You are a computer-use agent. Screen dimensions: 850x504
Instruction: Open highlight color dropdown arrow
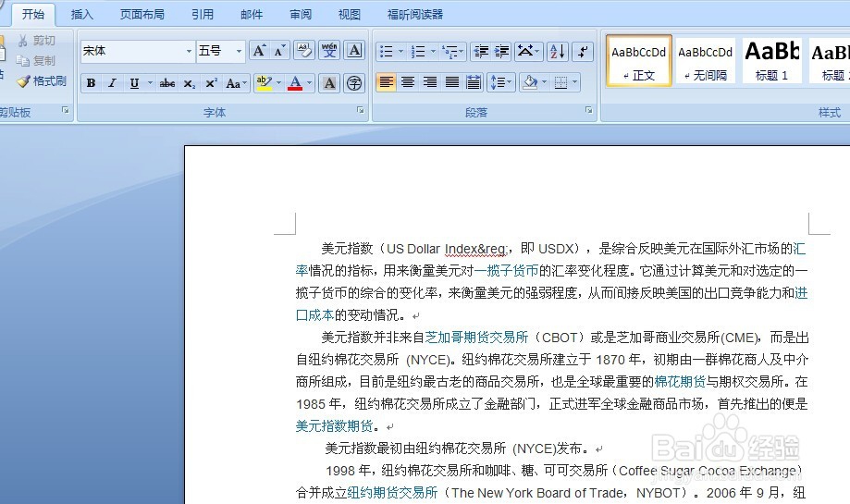pos(278,83)
